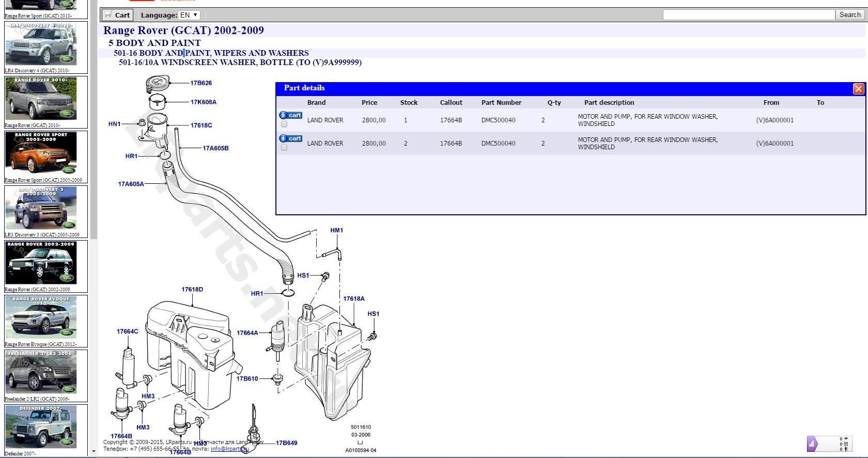Viewport: 868px width, 458px height.
Task: Click callout HM1 in diagram
Action: (x=336, y=230)
